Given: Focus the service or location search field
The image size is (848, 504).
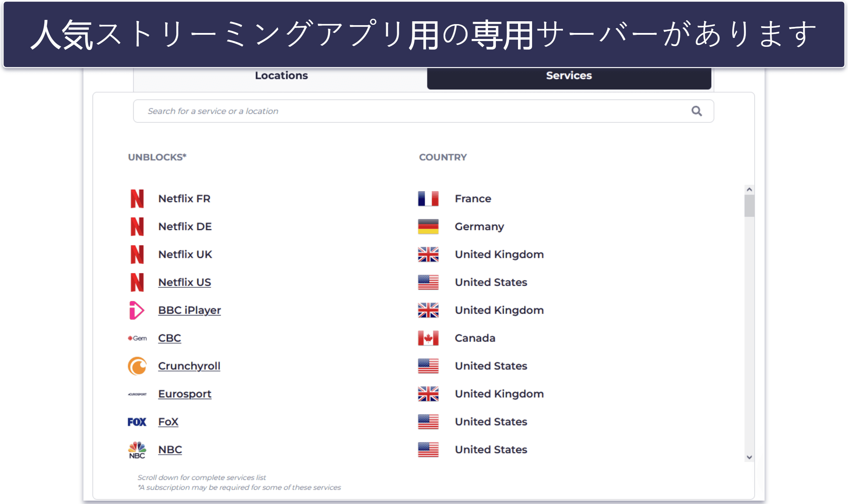Looking at the screenshot, I should coord(423,111).
